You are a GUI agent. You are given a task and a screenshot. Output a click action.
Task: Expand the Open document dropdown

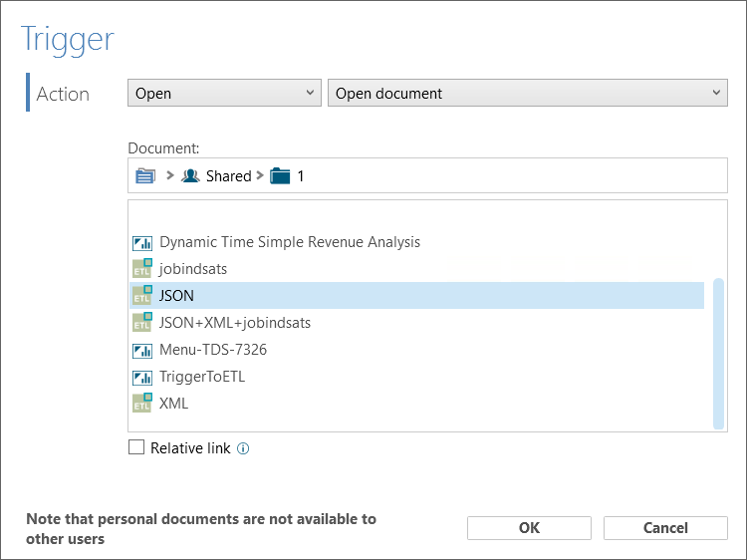(x=527, y=93)
